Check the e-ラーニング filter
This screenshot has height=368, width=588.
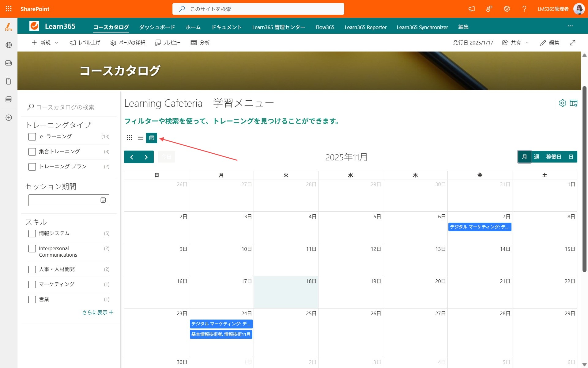32,137
